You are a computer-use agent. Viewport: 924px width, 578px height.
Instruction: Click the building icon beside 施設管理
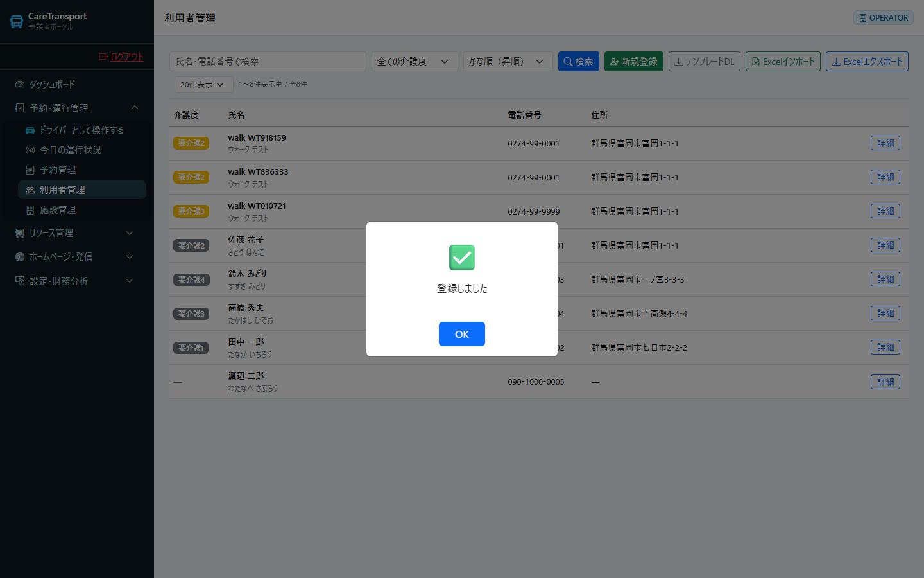[x=30, y=209]
